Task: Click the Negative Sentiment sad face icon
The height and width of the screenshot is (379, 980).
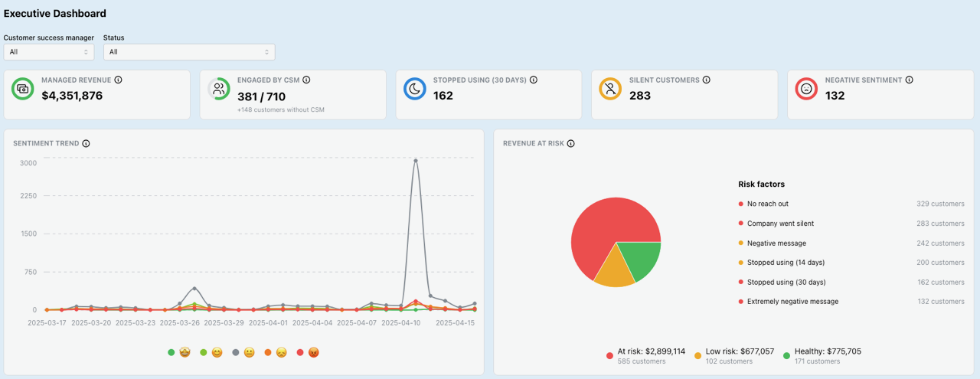Action: click(806, 89)
